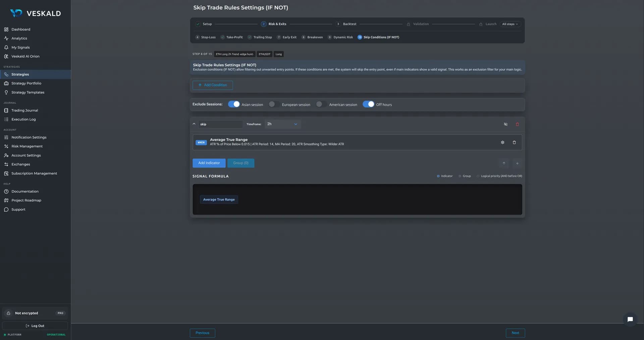Screen dimensions: 644x340
Task: Click the Long direction tag
Action: (x=279, y=54)
